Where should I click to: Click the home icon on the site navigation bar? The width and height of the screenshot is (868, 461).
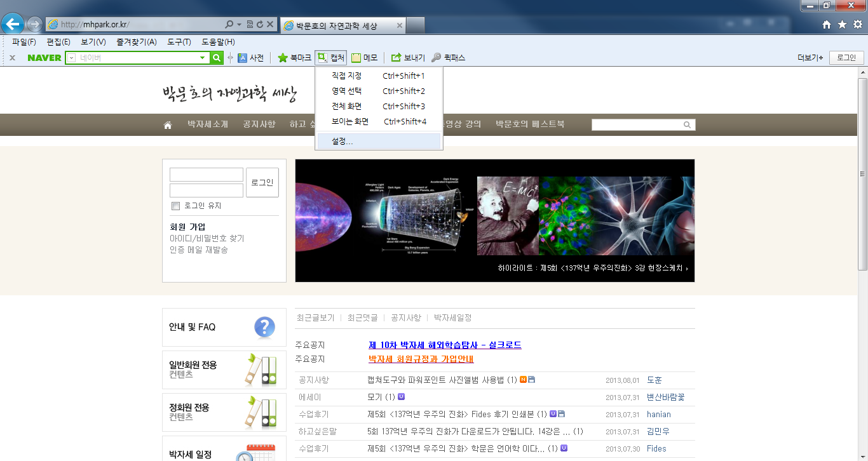[x=168, y=125]
